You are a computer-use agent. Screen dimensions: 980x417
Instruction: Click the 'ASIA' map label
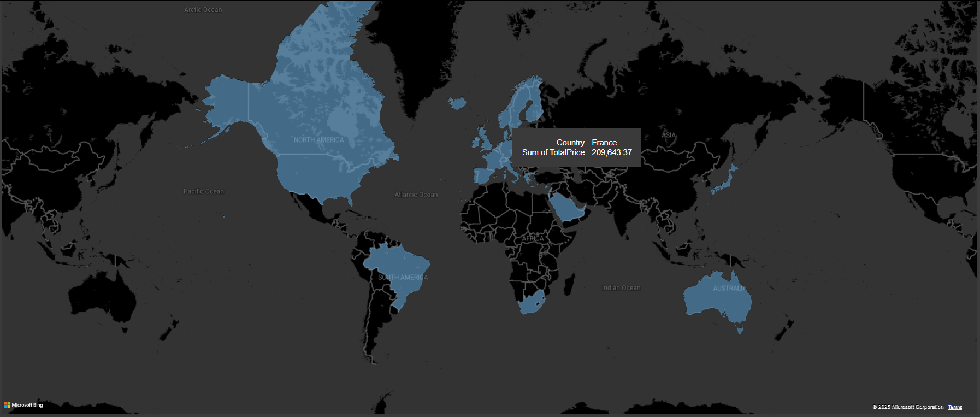coord(669,135)
